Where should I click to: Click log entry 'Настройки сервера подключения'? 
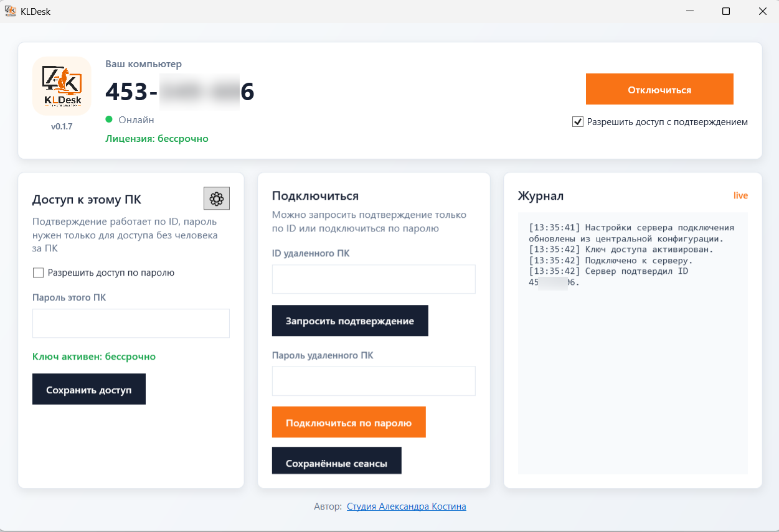coord(631,233)
